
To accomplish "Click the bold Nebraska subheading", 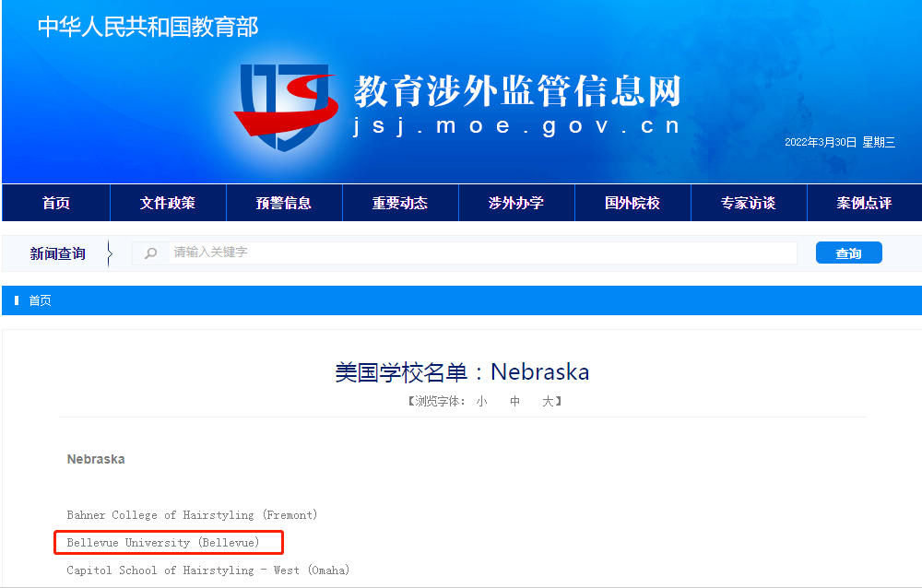I will pyautogui.click(x=96, y=459).
